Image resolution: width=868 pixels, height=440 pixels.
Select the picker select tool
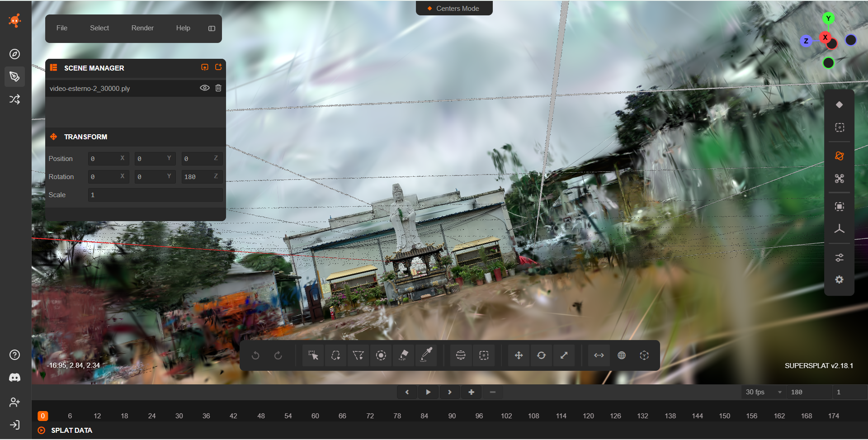[x=313, y=355]
